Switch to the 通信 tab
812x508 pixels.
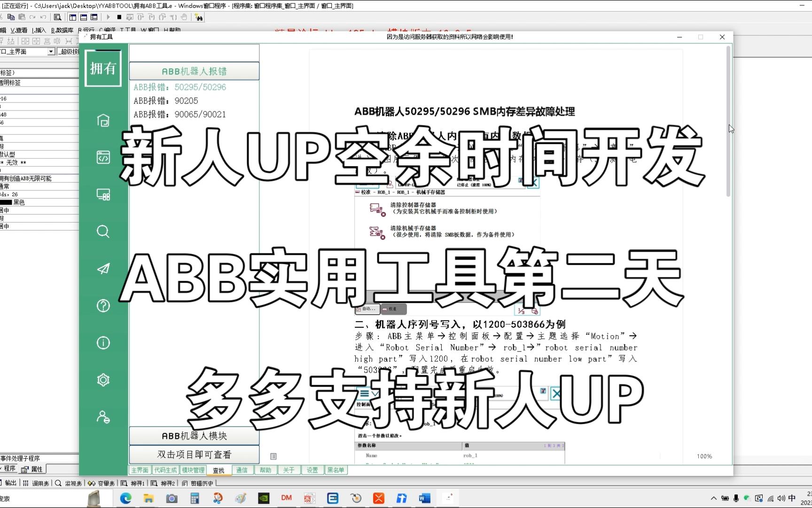click(x=242, y=470)
